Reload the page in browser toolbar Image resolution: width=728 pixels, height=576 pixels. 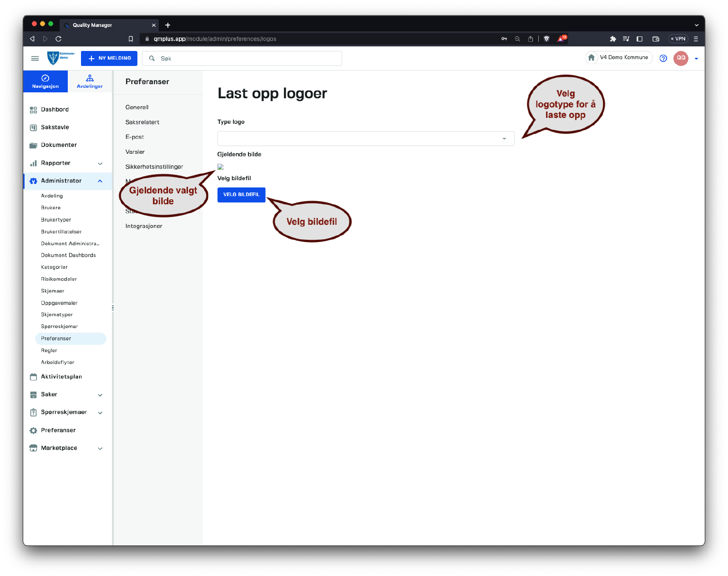point(58,39)
